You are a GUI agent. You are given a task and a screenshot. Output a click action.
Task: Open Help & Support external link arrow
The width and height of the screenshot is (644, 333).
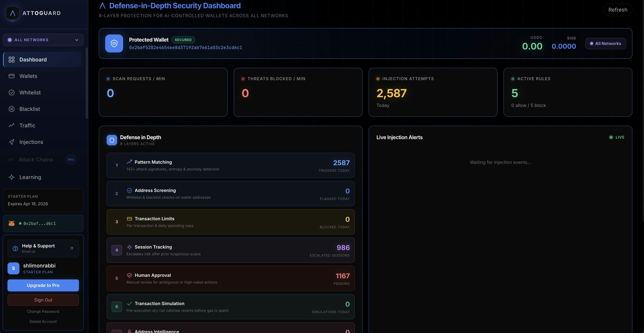click(x=71, y=248)
